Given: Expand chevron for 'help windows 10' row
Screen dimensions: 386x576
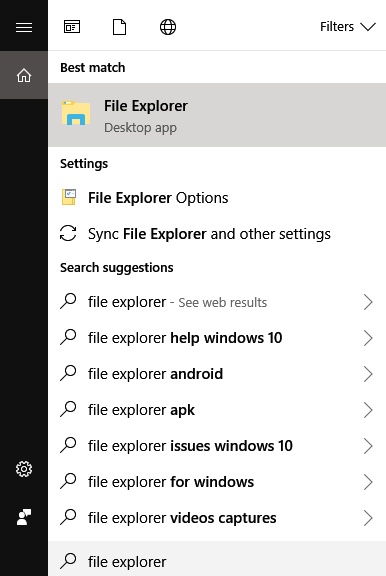Looking at the screenshot, I should 368,338.
